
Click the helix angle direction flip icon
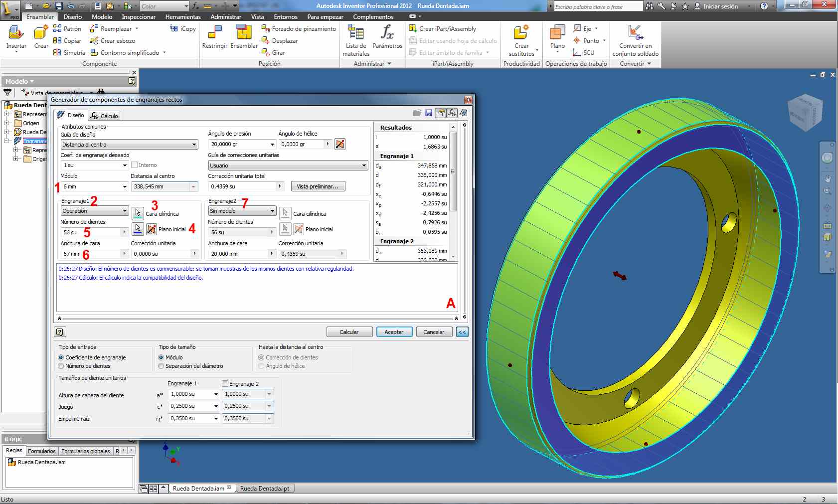(340, 144)
